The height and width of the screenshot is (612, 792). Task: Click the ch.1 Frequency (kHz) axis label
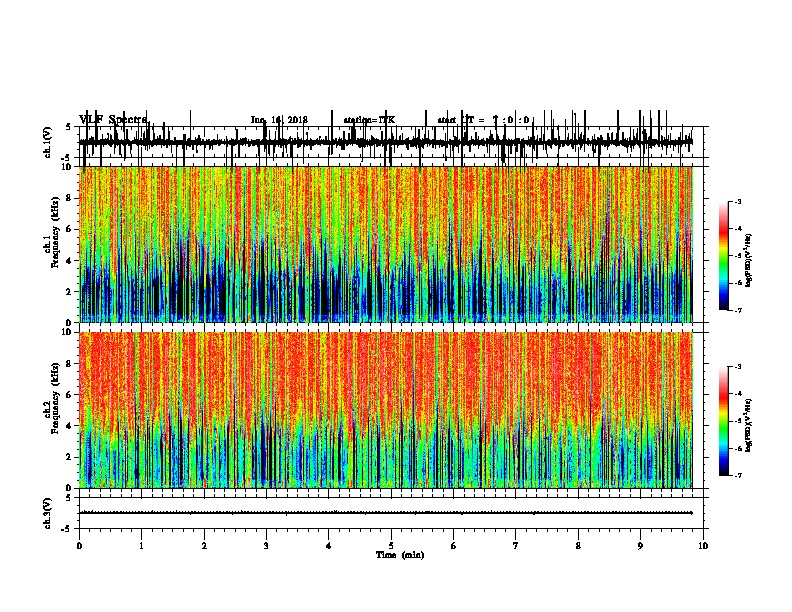tap(52, 232)
